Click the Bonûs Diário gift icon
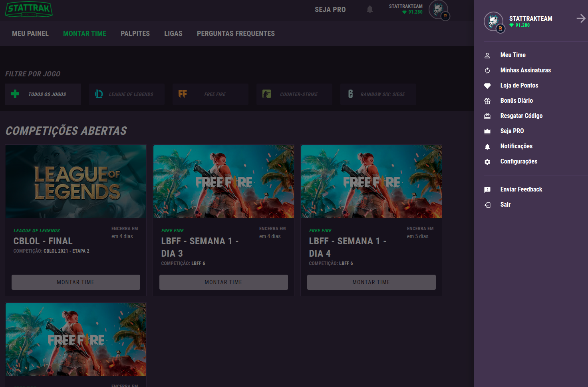 click(487, 101)
